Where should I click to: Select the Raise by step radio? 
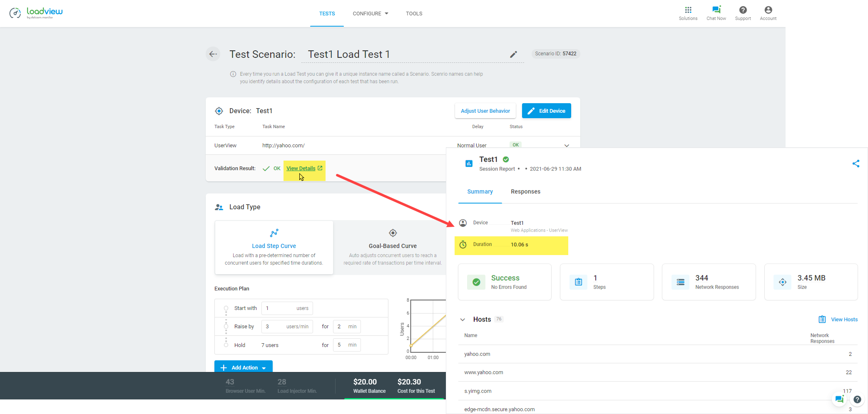pyautogui.click(x=226, y=327)
